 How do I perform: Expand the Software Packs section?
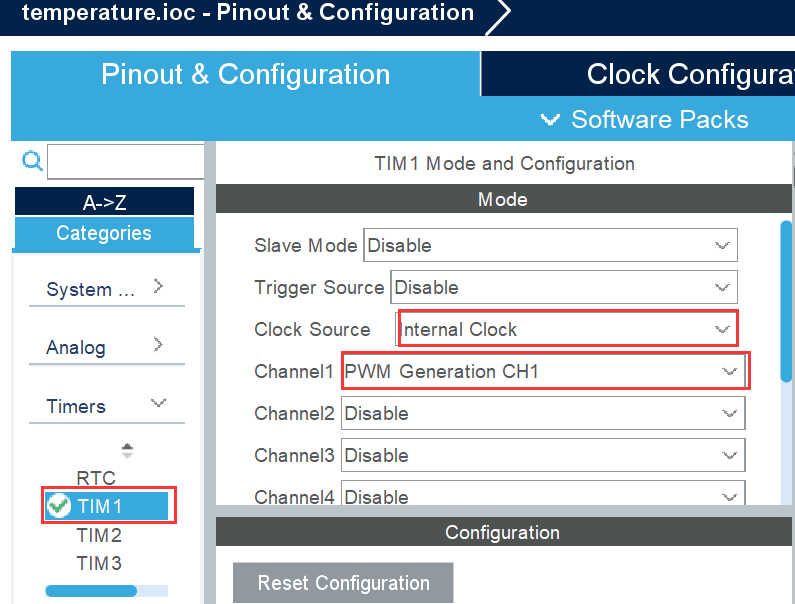click(645, 120)
